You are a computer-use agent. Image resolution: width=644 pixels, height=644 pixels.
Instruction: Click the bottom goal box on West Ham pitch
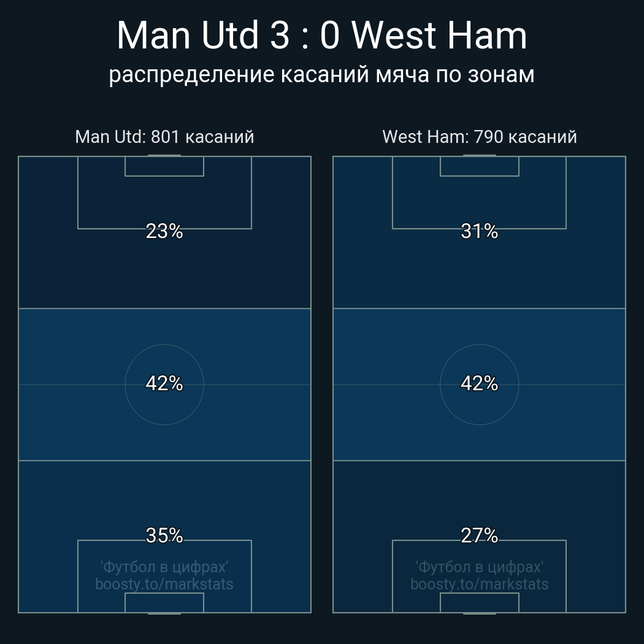click(480, 602)
